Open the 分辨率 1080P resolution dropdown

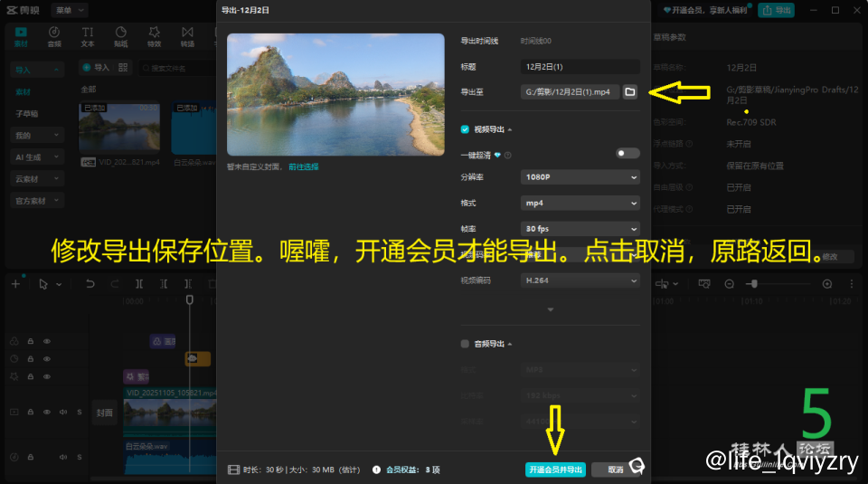pyautogui.click(x=580, y=177)
